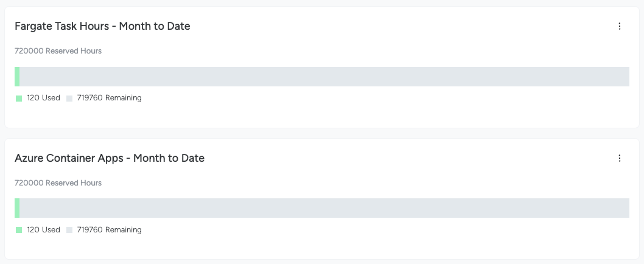Click blank area below the Fargate card legend
This screenshot has width=644, height=264.
322,116
